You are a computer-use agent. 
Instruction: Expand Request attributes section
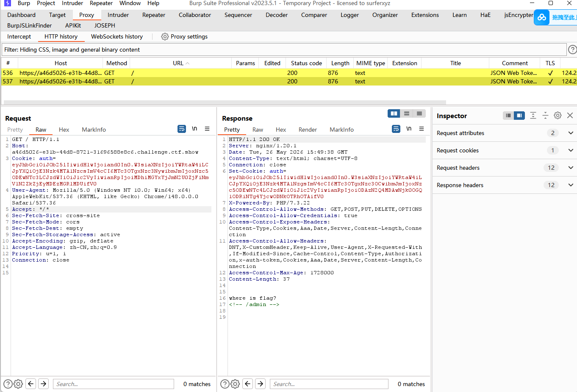coord(505,133)
